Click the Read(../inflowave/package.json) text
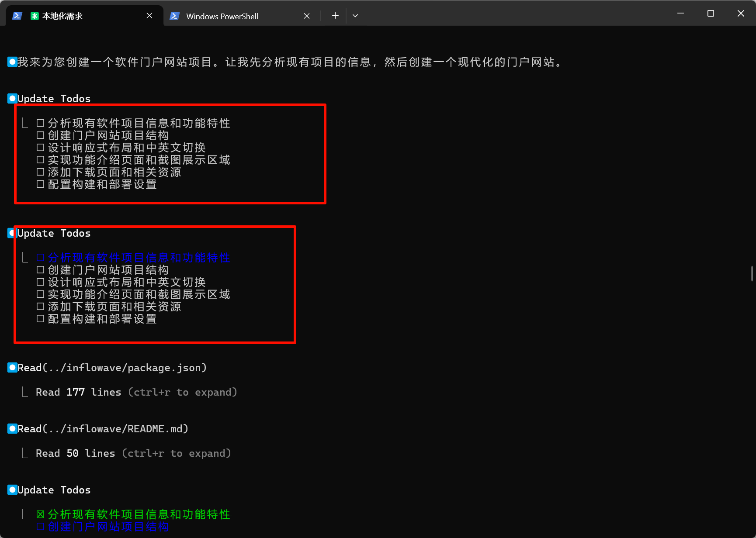Screen dimensions: 756x538 pos(112,368)
